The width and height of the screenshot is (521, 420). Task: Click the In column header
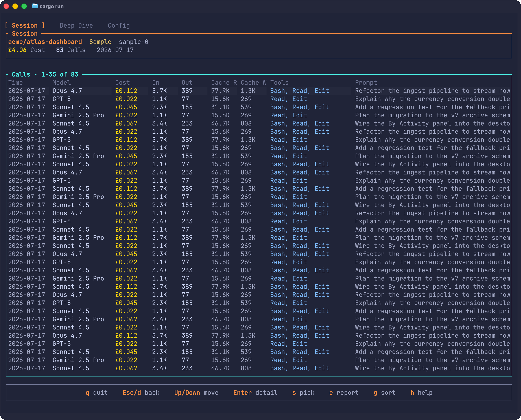pyautogui.click(x=156, y=83)
